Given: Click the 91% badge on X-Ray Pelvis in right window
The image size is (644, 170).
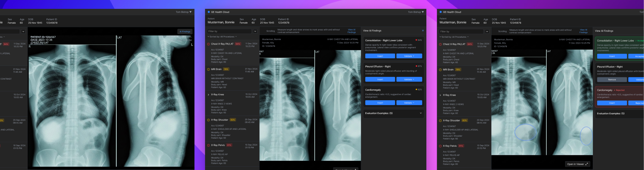Looking at the screenshot, I should pyautogui.click(x=461, y=146).
